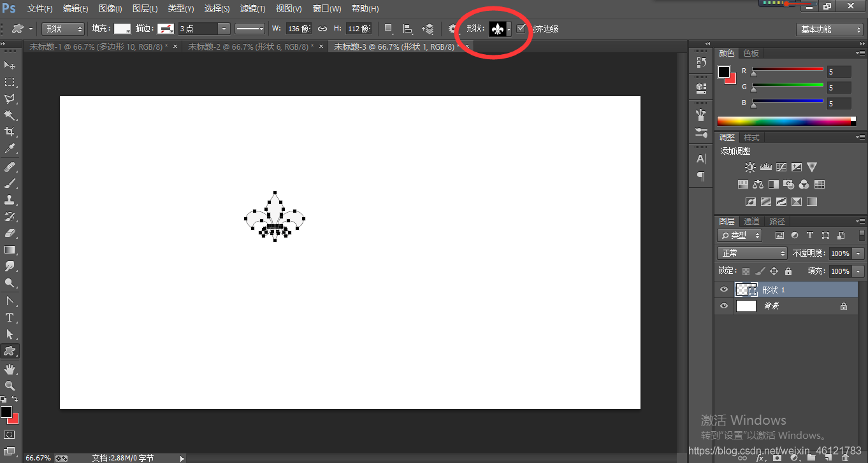This screenshot has height=463, width=868.
Task: Select the Clone Stamp tool
Action: click(x=10, y=200)
